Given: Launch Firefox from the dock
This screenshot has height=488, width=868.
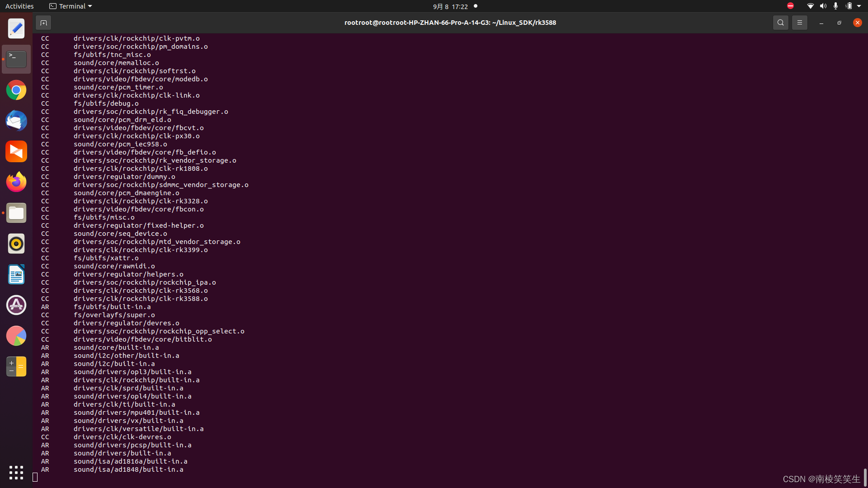Looking at the screenshot, I should click(x=16, y=182).
